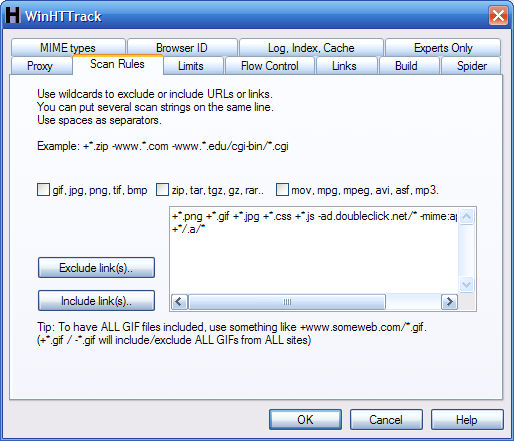Click inside the scan rules text area
Viewport: 514px width, 441px height.
[314, 250]
